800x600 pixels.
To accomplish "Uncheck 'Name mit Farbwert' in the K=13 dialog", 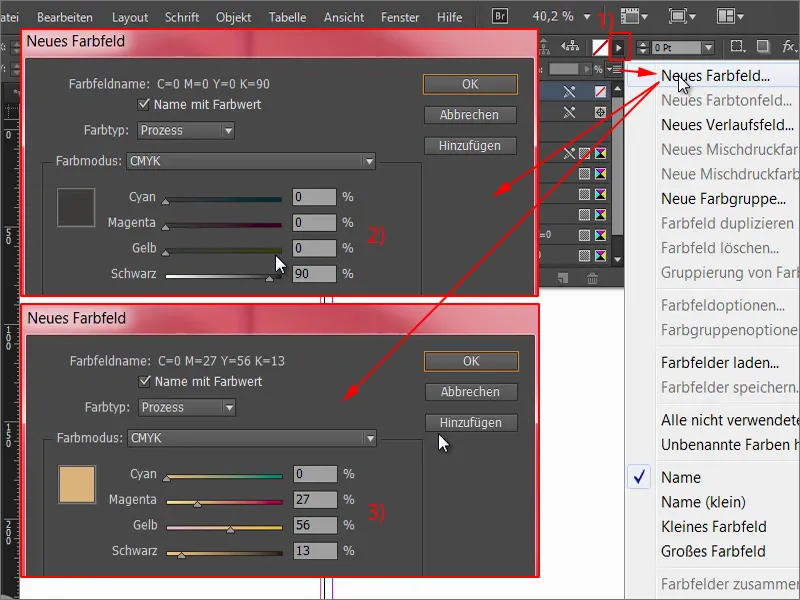I will [144, 382].
